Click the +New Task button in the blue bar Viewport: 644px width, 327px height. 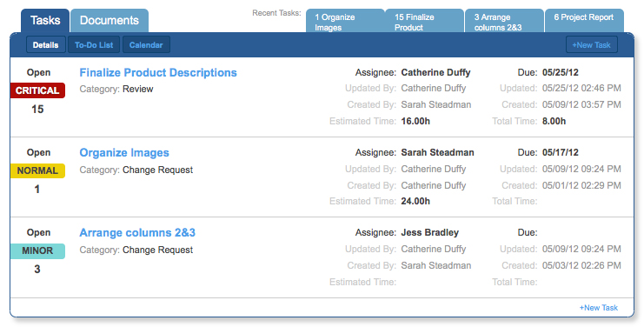(x=591, y=44)
